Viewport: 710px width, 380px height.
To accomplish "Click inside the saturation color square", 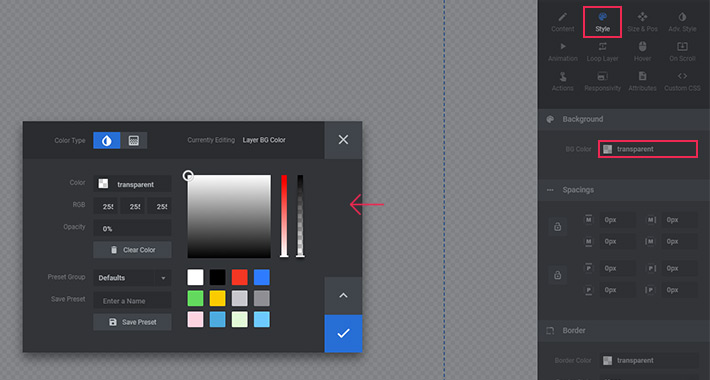I will pos(229,216).
